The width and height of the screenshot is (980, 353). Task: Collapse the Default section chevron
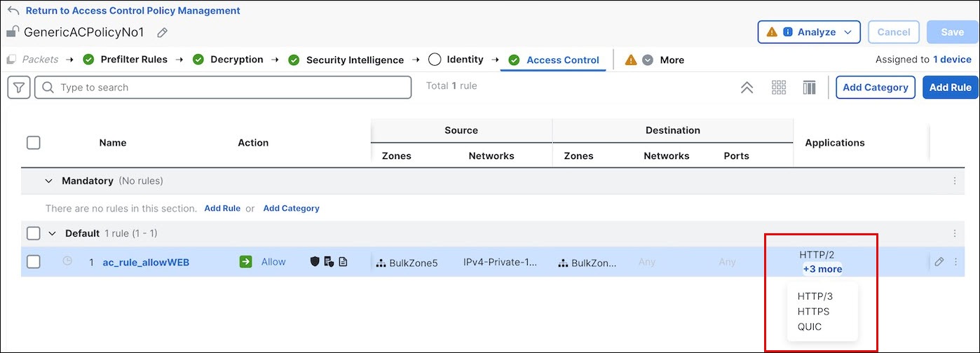pyautogui.click(x=52, y=233)
